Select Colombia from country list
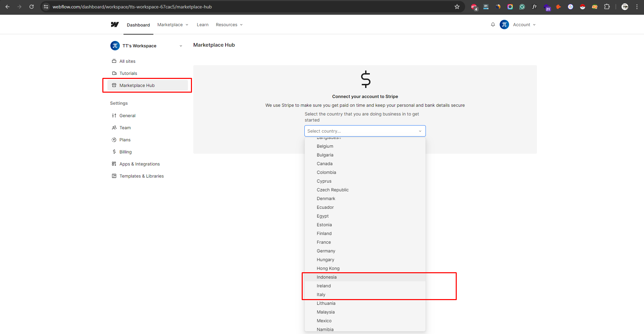This screenshot has height=334, width=644. click(365, 172)
